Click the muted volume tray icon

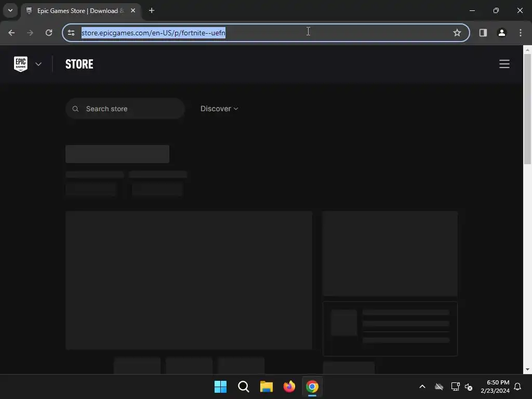tap(469, 387)
